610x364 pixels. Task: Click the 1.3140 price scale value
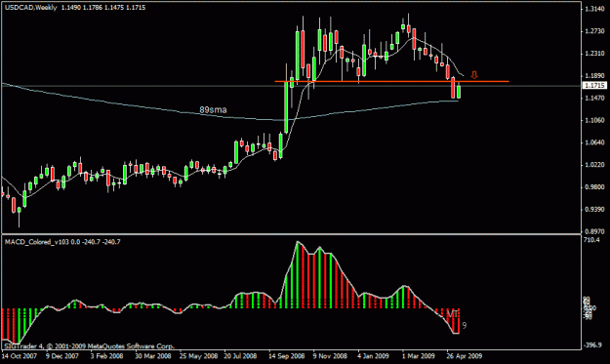(x=594, y=10)
